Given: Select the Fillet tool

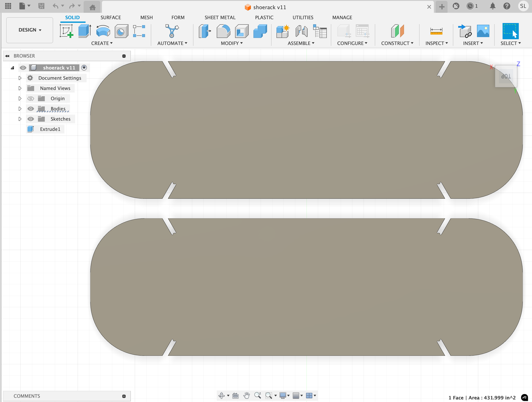Looking at the screenshot, I should pos(223,31).
